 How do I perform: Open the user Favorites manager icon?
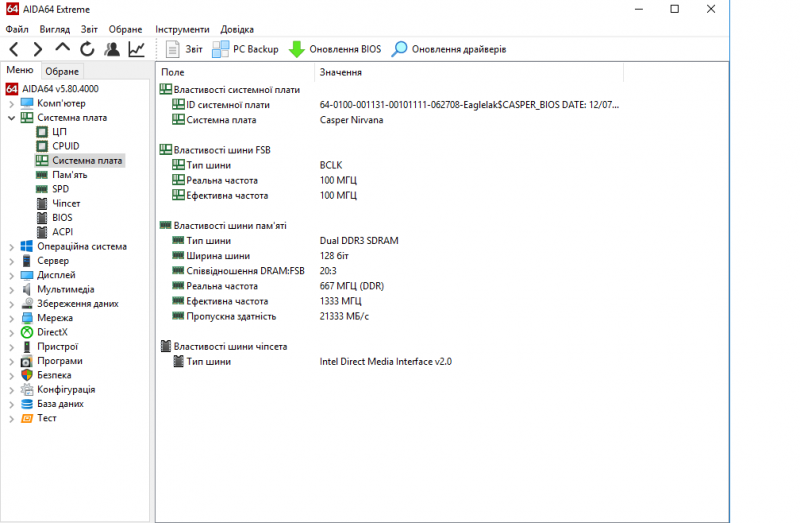coord(112,49)
